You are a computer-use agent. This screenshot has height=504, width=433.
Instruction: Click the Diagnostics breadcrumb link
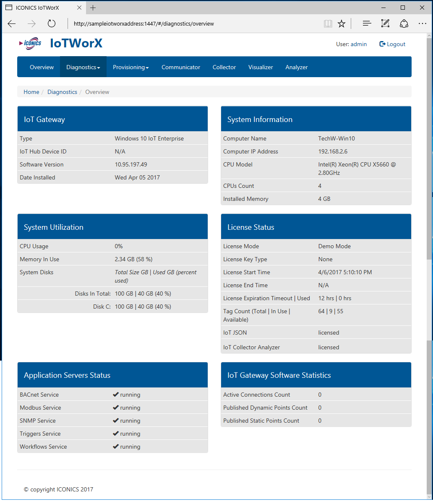[x=62, y=92]
